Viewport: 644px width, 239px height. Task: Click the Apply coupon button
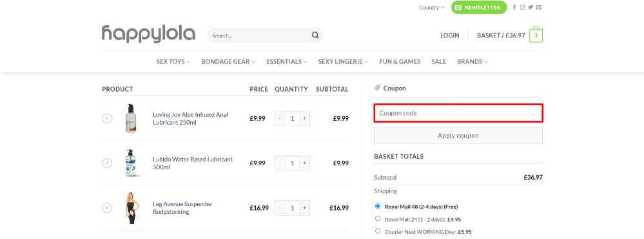click(x=458, y=136)
